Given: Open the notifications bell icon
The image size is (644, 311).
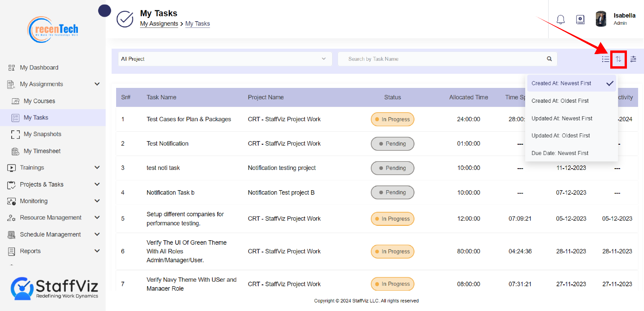Looking at the screenshot, I should click(560, 19).
